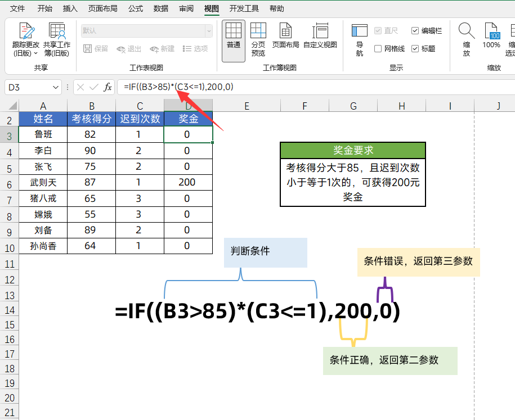This screenshot has height=420, width=515.
Task: Enable the 网格线 gridlines checkbox
Action: coord(378,49)
